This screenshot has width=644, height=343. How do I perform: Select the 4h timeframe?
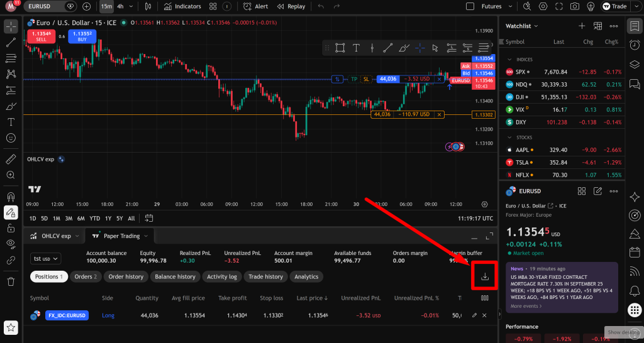tap(120, 6)
